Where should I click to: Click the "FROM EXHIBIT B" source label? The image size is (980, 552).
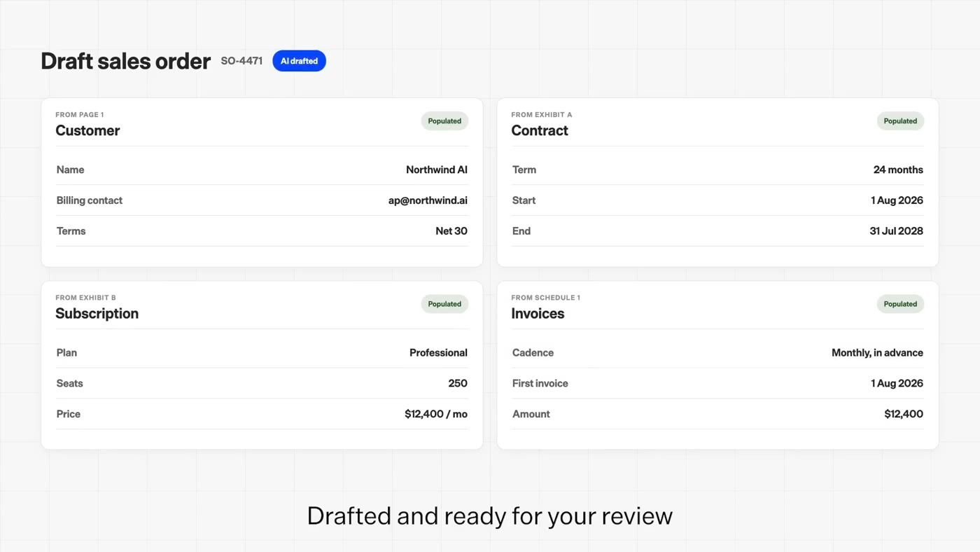click(x=86, y=298)
